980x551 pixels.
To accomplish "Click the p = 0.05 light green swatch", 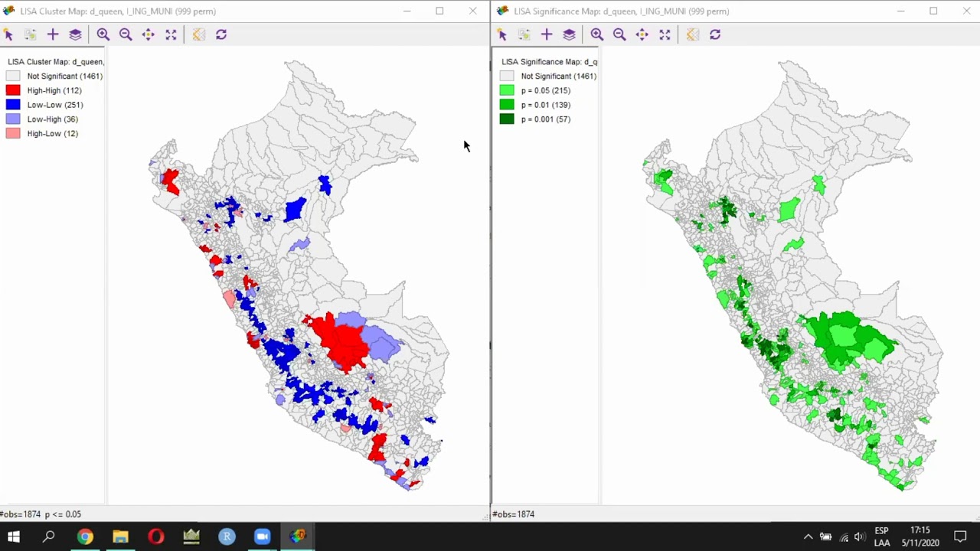I will point(507,90).
